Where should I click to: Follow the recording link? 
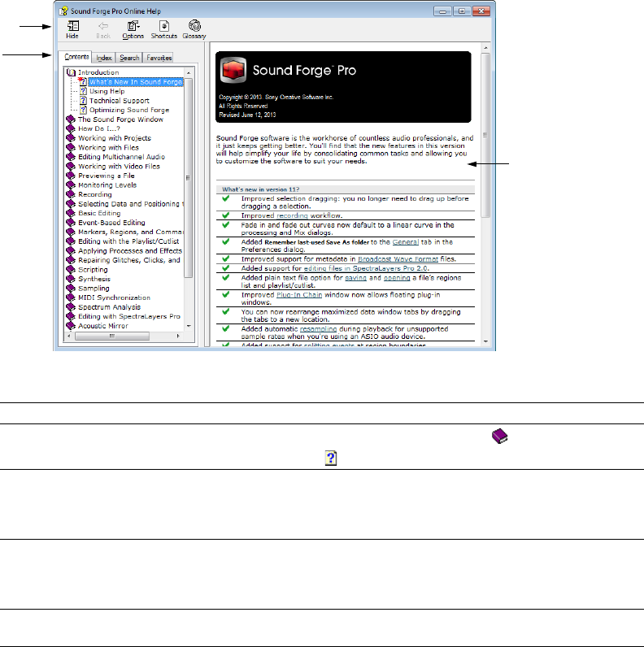[x=292, y=215]
